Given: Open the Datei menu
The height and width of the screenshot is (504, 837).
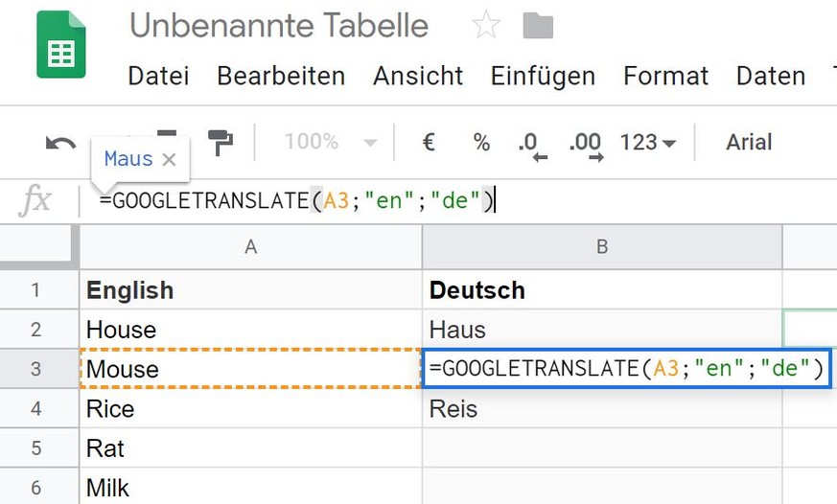Looking at the screenshot, I should pyautogui.click(x=158, y=76).
